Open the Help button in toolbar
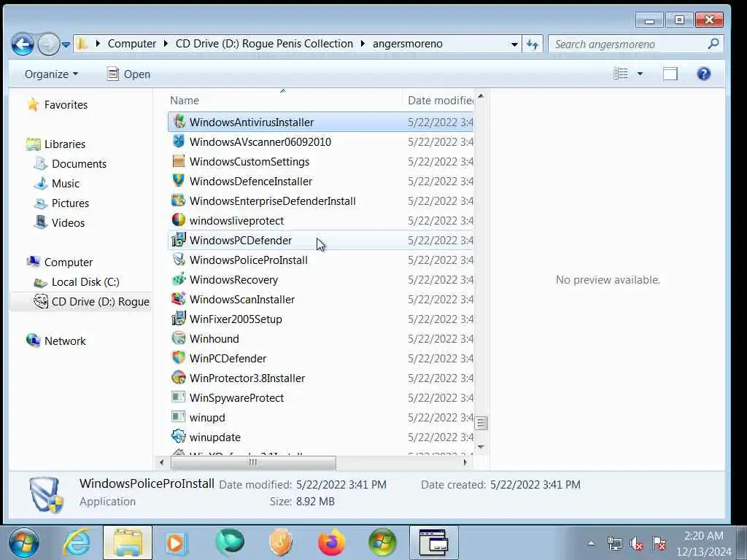747x560 pixels. (704, 74)
